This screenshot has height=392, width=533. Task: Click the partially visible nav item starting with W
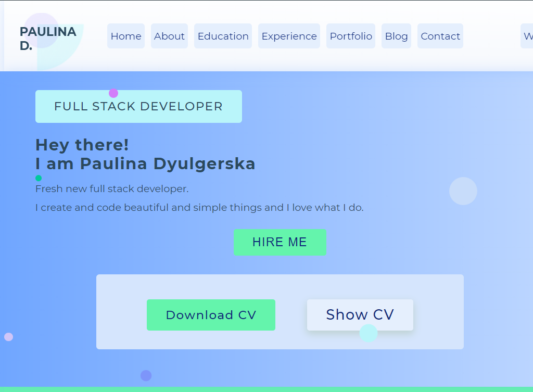point(528,36)
